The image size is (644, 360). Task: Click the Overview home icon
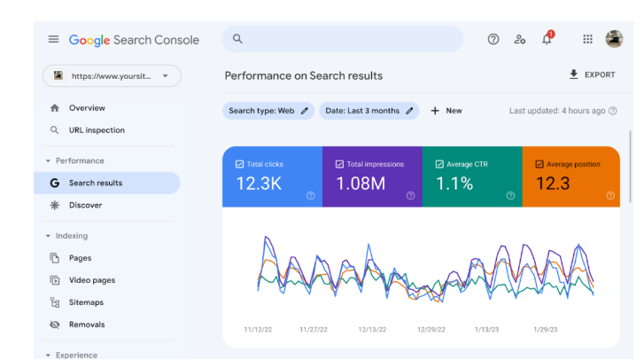(55, 108)
